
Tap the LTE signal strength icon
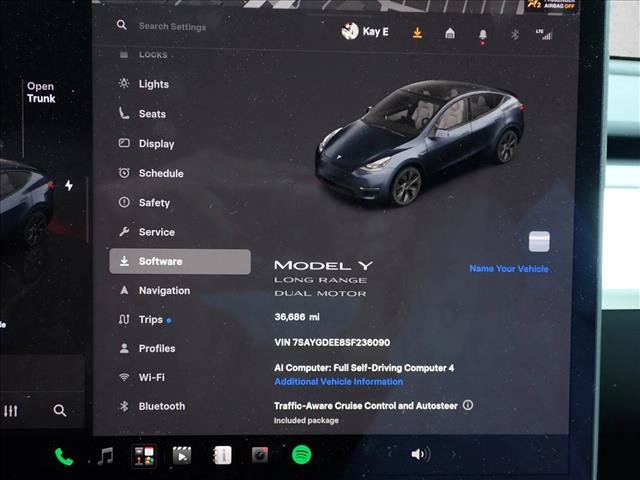(x=544, y=34)
